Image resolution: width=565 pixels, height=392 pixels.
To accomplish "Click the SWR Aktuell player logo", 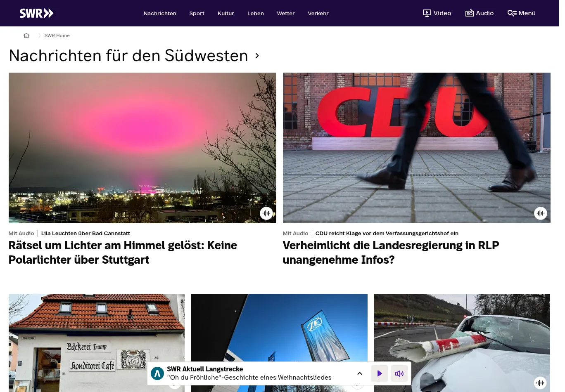I will click(157, 373).
